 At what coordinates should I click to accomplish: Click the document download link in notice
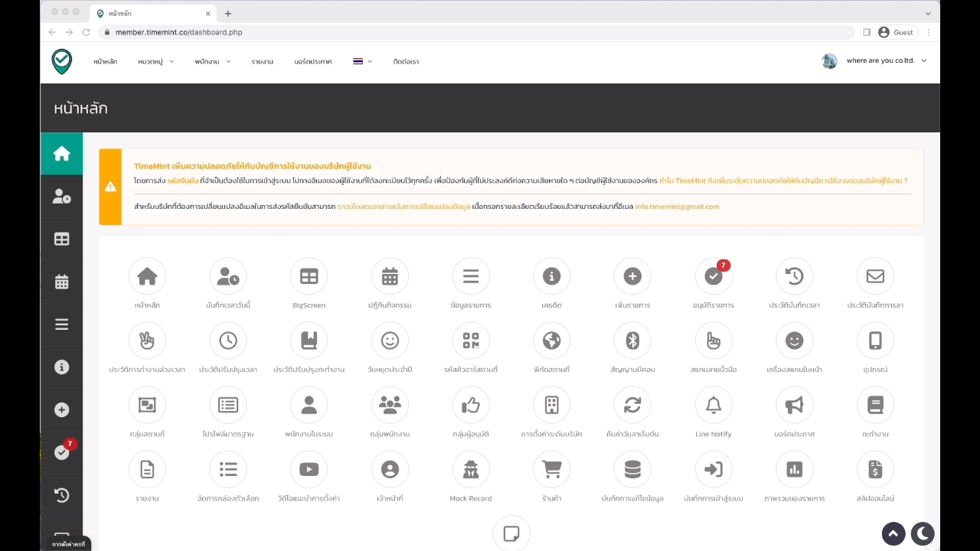[x=403, y=207]
